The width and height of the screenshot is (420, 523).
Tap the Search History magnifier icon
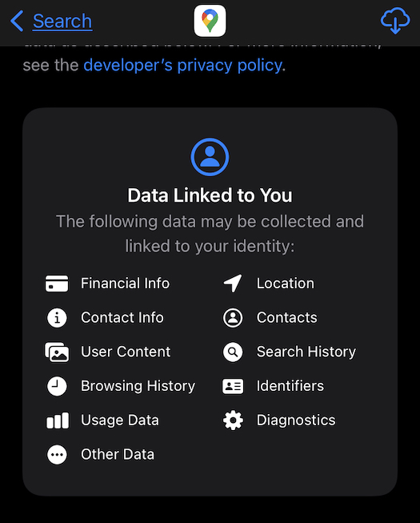233,352
